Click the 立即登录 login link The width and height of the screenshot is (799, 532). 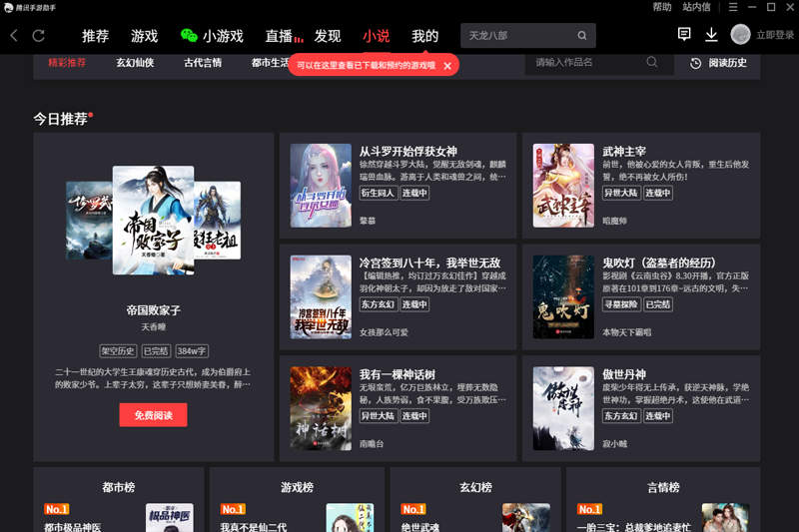click(774, 35)
